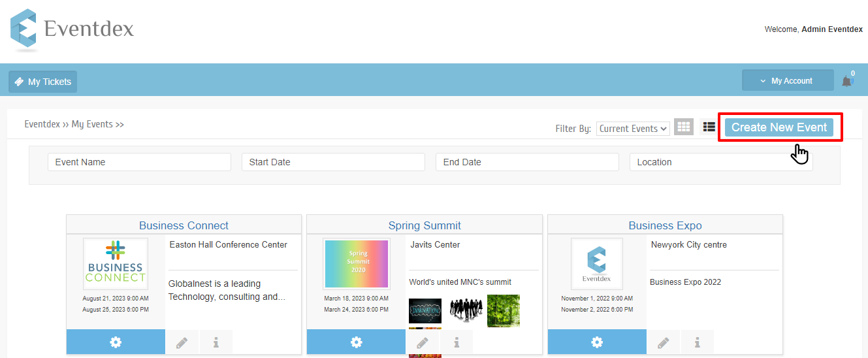Focus the Event Name search field
The width and height of the screenshot is (868, 358).
pos(139,162)
